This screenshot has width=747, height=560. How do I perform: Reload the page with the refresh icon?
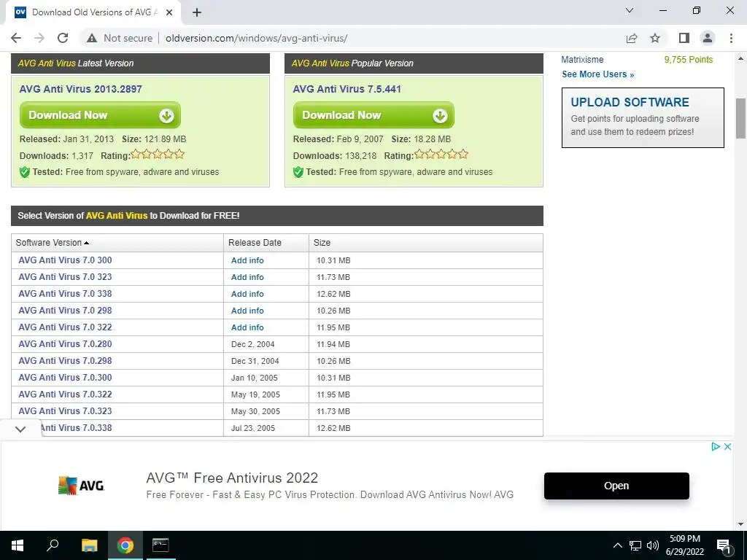(x=63, y=38)
